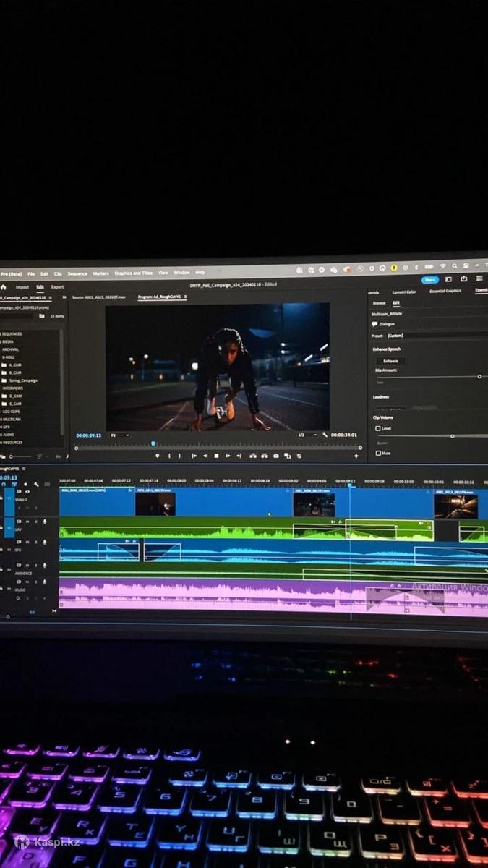Click the voice-over microphone on LAV track
The image size is (488, 868).
[45, 522]
